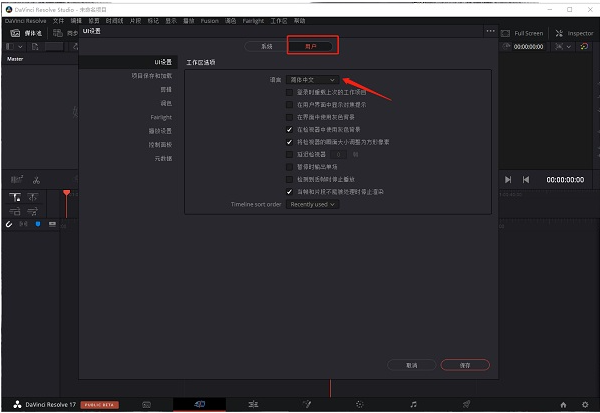Jump to next clip playback button
This screenshot has width=600, height=413.
(508, 180)
